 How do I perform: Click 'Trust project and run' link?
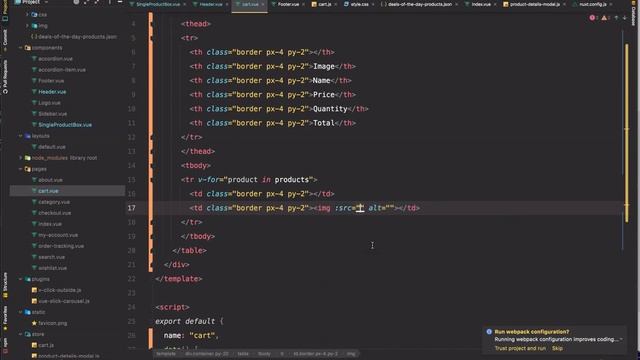tap(520, 348)
